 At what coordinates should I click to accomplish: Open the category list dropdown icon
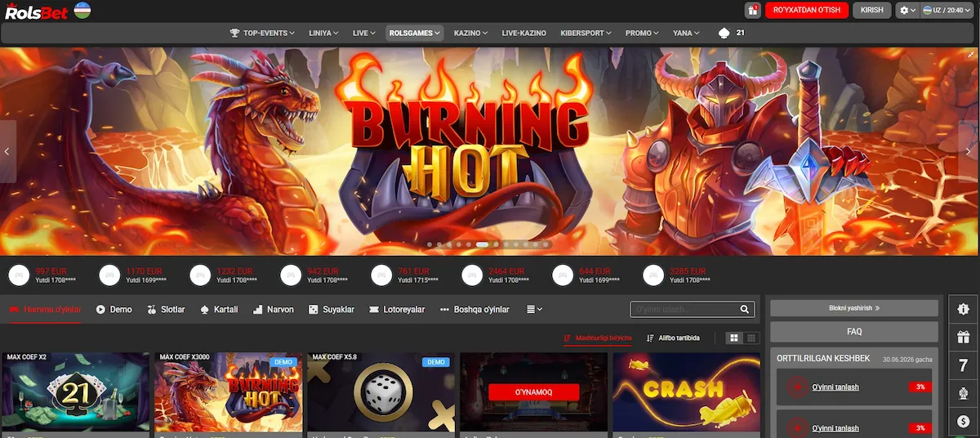[x=534, y=310]
